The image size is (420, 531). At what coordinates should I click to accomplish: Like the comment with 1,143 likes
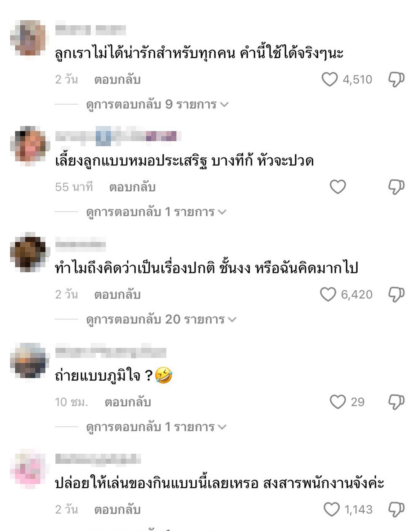(x=332, y=510)
